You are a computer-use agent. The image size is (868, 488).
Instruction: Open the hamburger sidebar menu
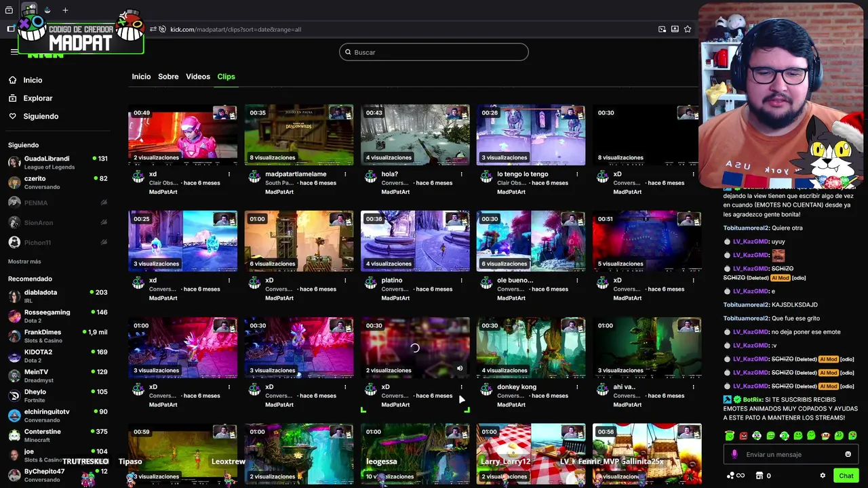pyautogui.click(x=14, y=52)
